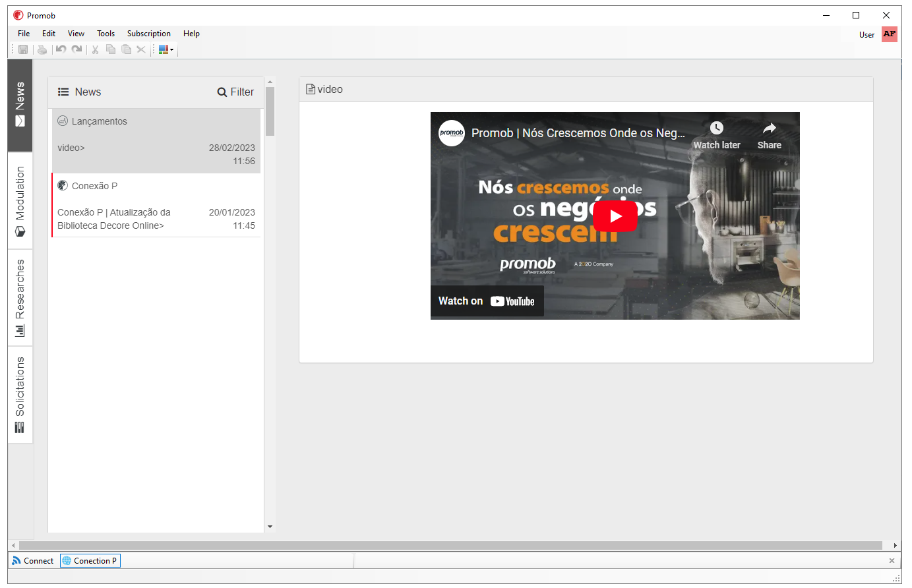This screenshot has height=588, width=912.
Task: Close the bottom panel with the X
Action: [892, 561]
